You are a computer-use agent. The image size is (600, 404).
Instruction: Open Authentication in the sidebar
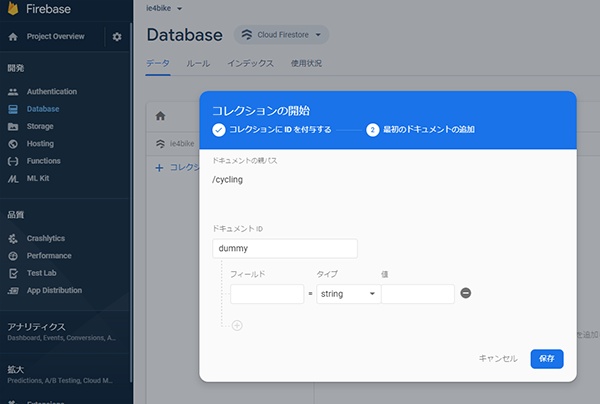click(52, 92)
